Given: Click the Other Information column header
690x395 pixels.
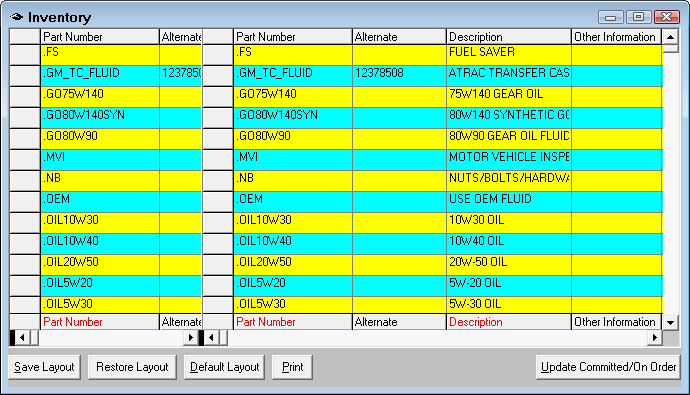Looking at the screenshot, I should tap(617, 37).
